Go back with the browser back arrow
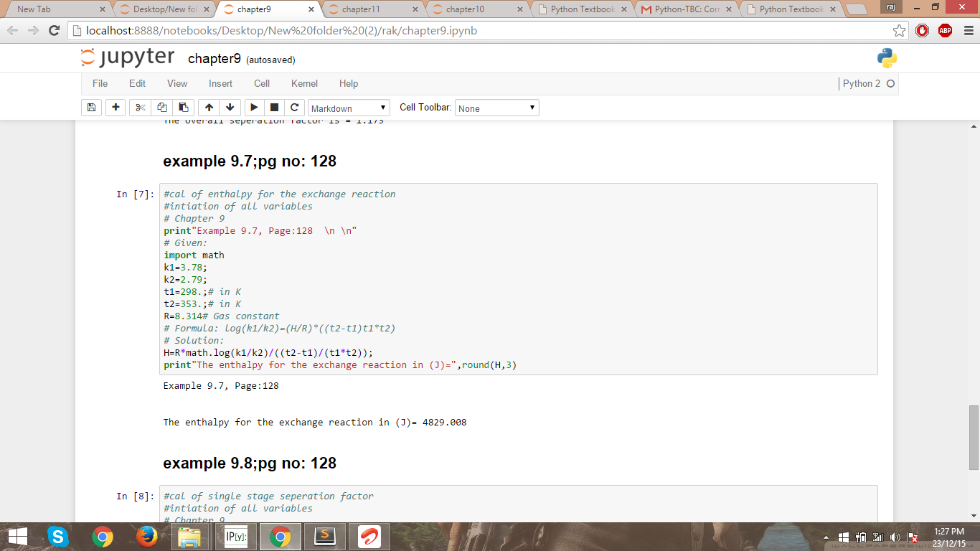The width and height of the screenshot is (980, 551). click(x=14, y=31)
